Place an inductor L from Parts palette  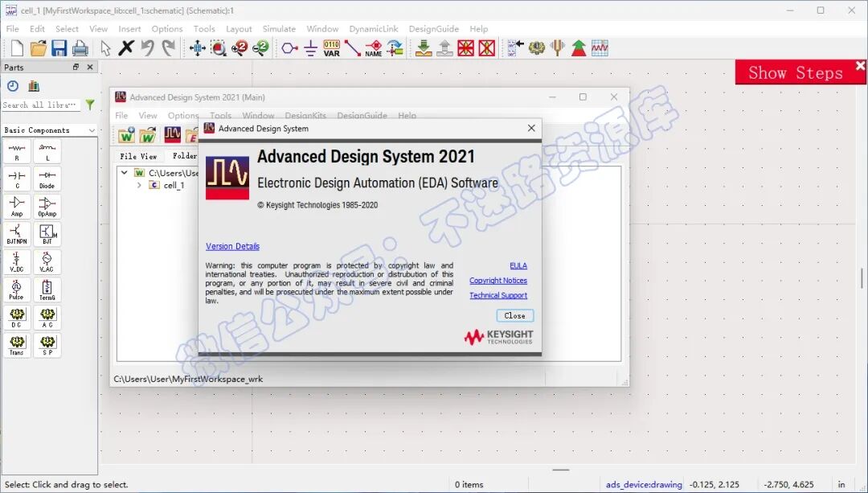point(47,152)
